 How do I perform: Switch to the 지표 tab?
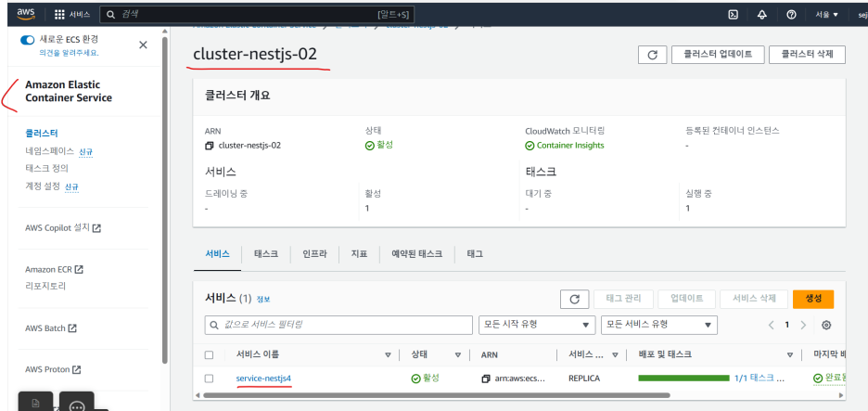pyautogui.click(x=359, y=254)
